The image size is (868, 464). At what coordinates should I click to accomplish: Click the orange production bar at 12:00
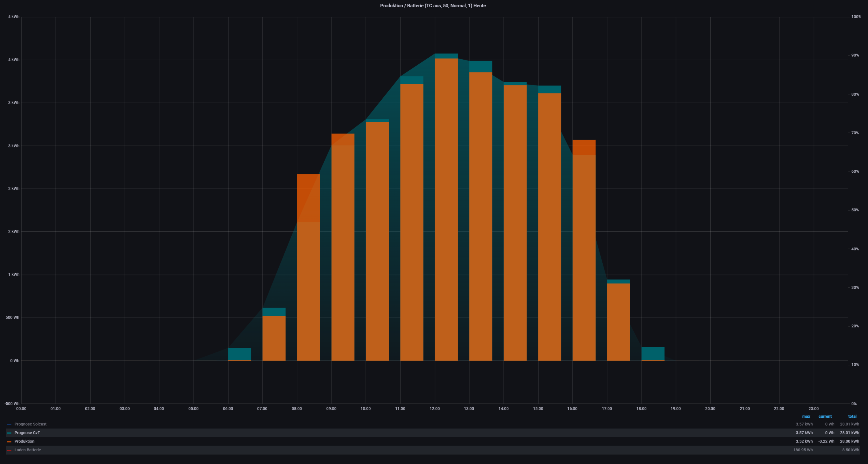click(446, 209)
